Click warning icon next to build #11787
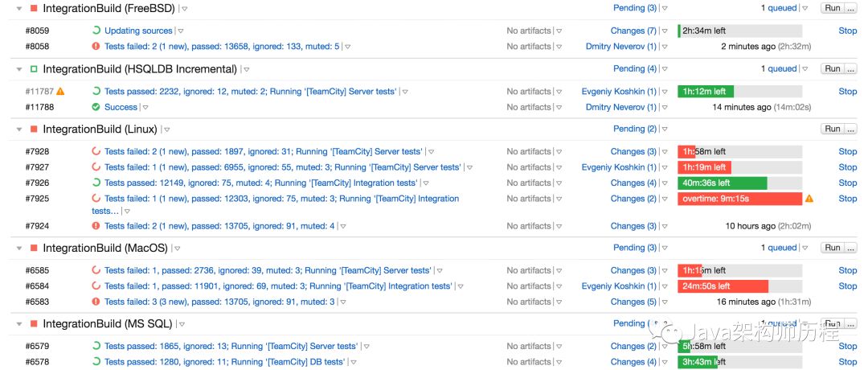868x370 pixels. pyautogui.click(x=60, y=92)
